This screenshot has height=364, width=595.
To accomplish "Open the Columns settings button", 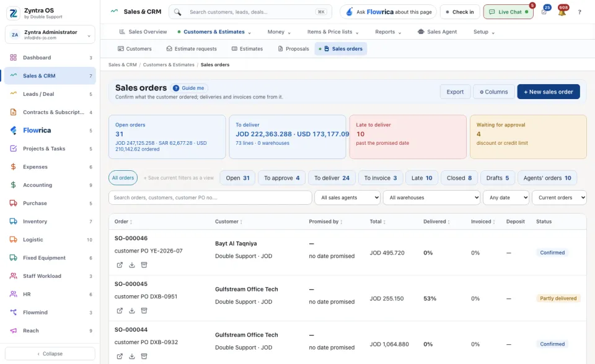I will point(494,92).
